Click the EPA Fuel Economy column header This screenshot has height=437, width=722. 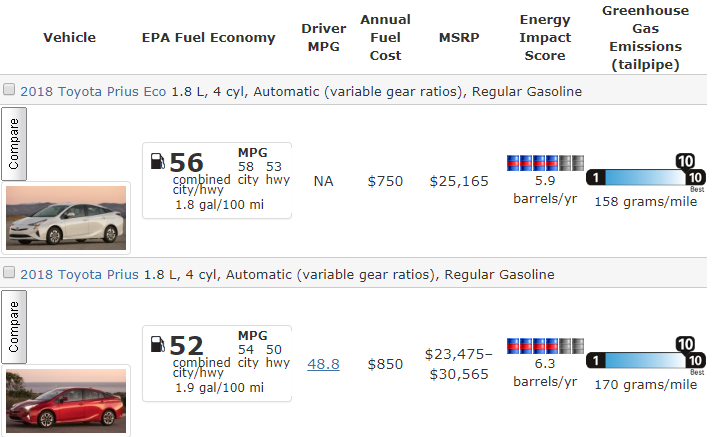click(x=208, y=38)
